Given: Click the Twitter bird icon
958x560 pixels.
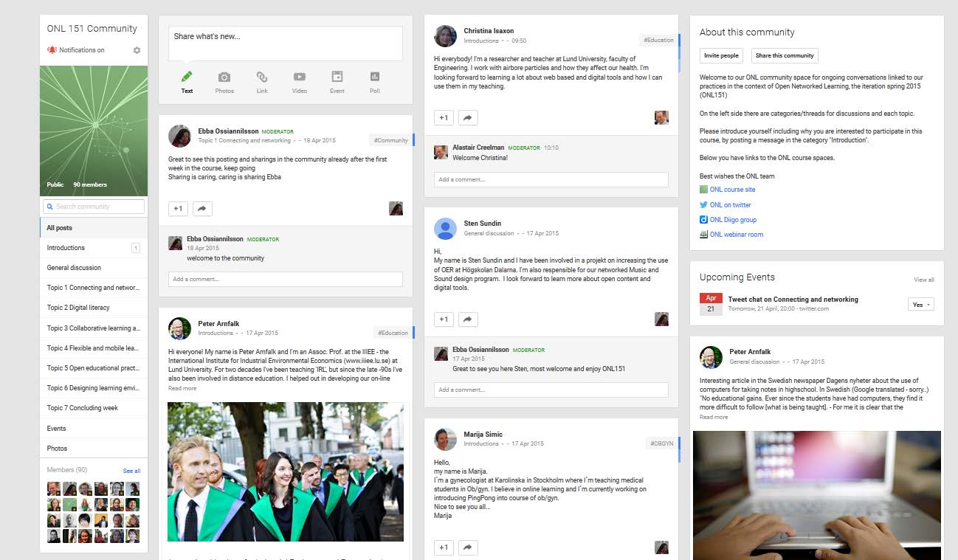Looking at the screenshot, I should pos(703,205).
